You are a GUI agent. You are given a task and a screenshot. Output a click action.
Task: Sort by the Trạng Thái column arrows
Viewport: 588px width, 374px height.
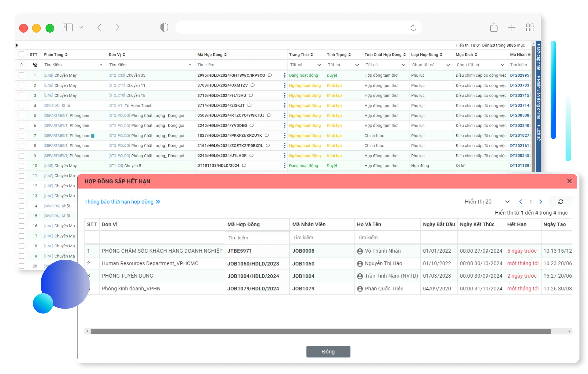[x=312, y=54]
